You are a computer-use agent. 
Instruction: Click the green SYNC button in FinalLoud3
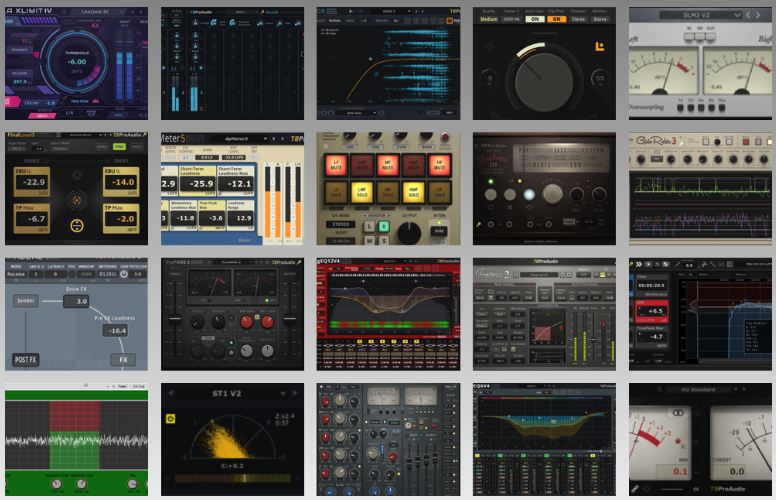point(119,147)
